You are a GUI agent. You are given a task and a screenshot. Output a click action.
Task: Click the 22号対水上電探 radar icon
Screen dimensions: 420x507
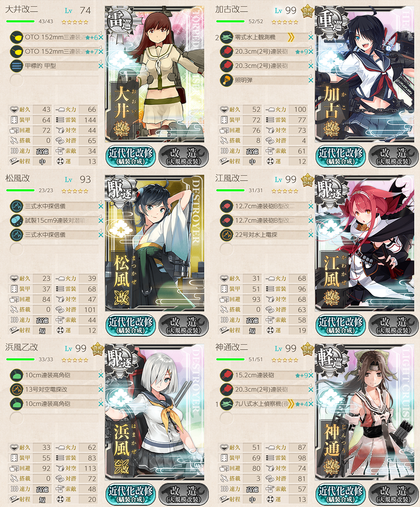tap(226, 234)
